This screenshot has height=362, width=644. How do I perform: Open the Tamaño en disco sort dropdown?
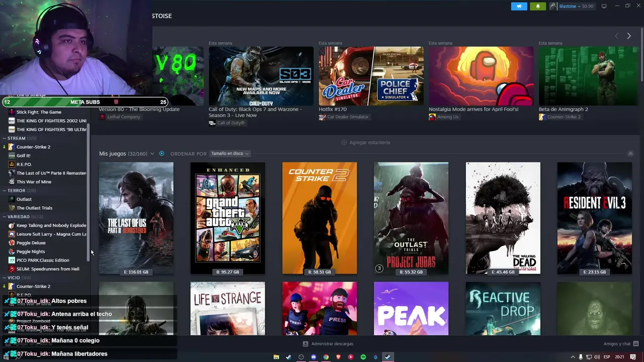[230, 153]
